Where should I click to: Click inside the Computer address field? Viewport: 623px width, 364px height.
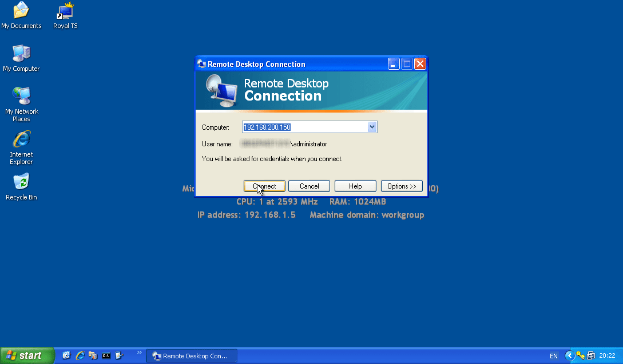click(303, 127)
